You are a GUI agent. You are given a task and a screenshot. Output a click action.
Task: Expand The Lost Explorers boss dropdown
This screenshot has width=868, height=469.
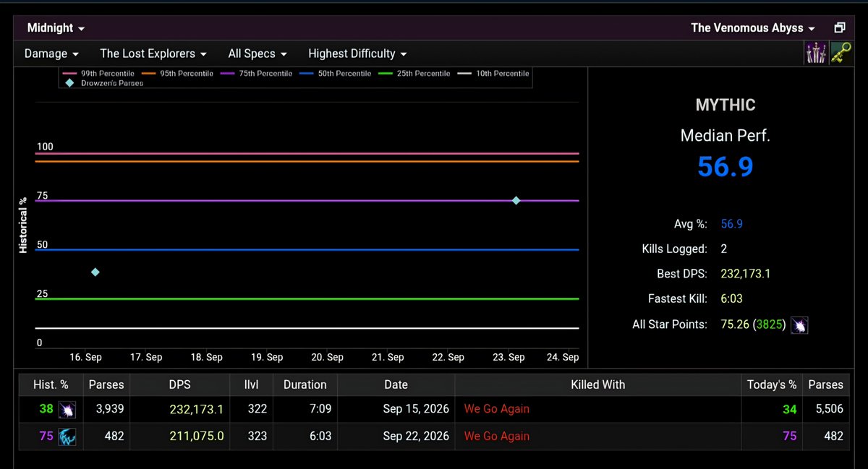point(153,53)
